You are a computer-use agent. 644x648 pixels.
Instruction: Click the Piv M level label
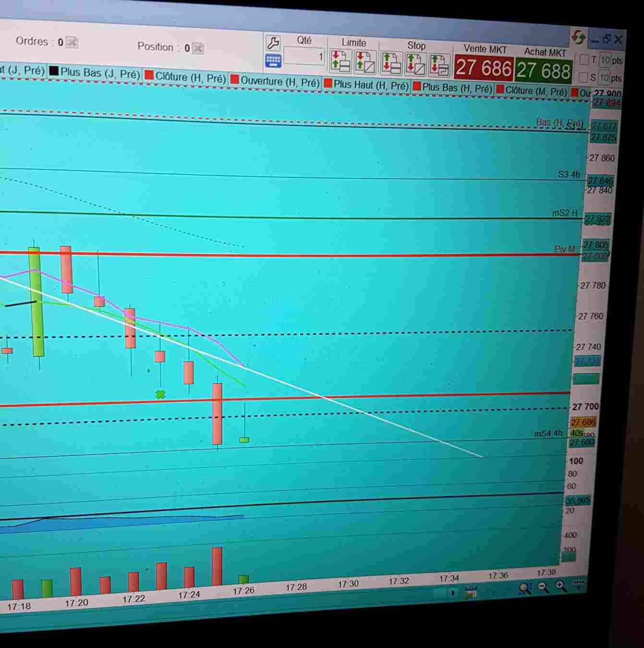(565, 249)
